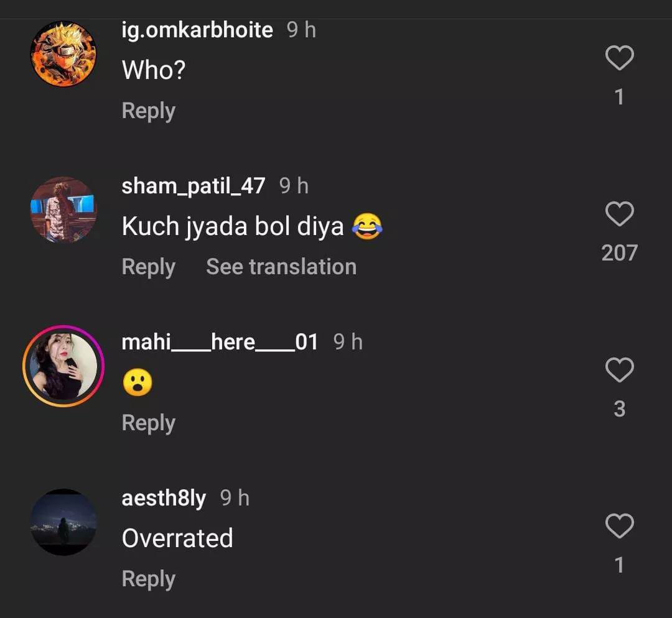This screenshot has width=672, height=618.
Task: Heart the "Overrated" comment by aesth8ly
Action: point(619,527)
